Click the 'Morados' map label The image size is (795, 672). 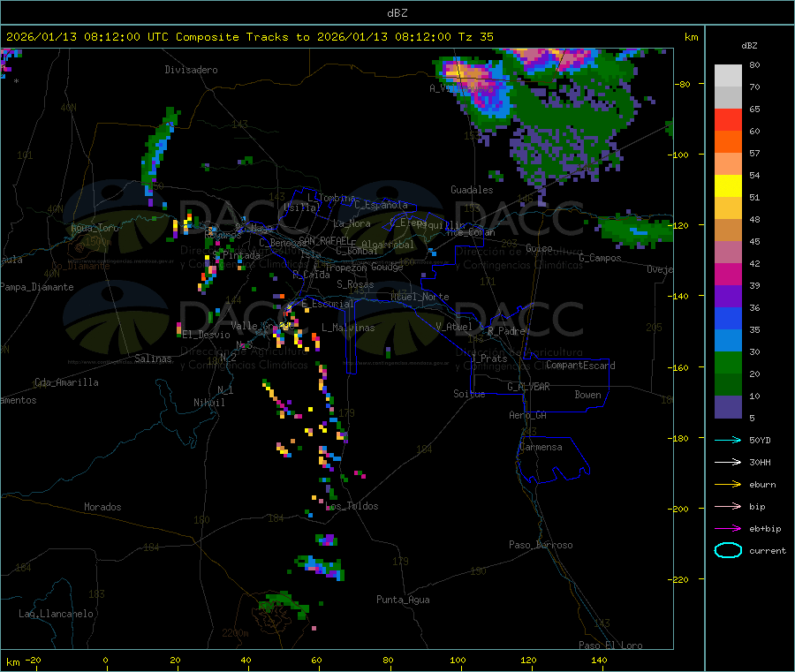[102, 507]
